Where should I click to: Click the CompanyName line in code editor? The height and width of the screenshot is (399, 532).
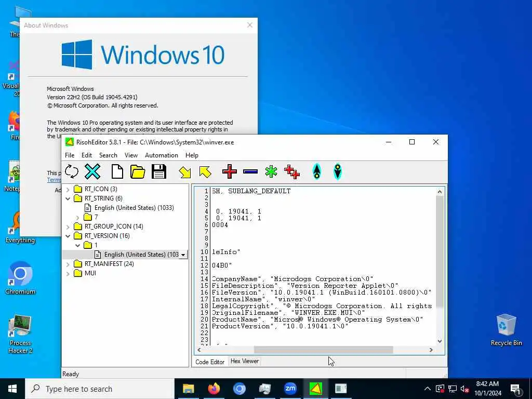292,279
